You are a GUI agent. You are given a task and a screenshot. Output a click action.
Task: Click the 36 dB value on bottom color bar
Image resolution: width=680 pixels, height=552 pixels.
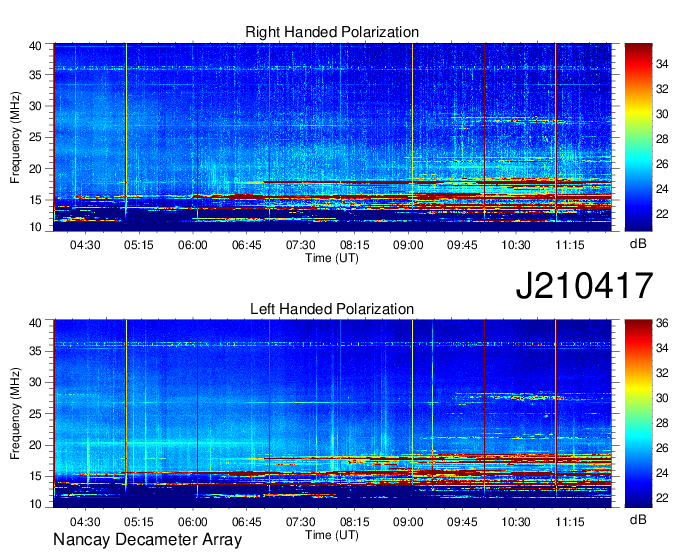pyautogui.click(x=662, y=323)
